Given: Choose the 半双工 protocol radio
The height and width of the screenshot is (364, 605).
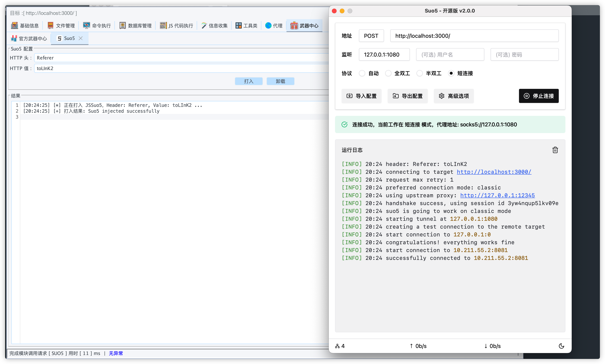Looking at the screenshot, I should click(420, 73).
